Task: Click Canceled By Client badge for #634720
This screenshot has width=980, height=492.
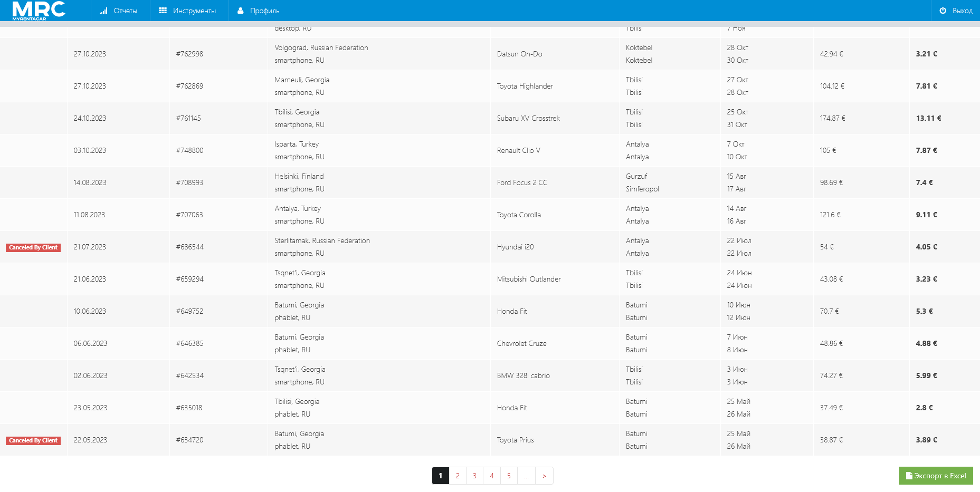Action: point(33,440)
